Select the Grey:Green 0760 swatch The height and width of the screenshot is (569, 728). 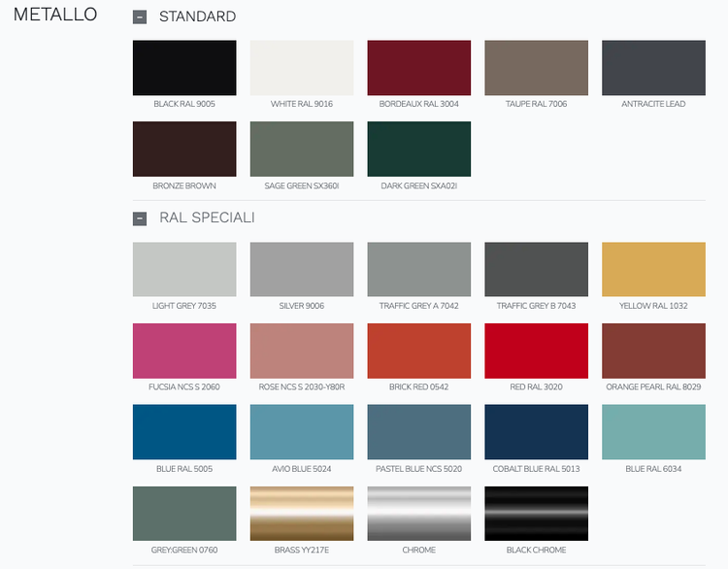click(184, 514)
